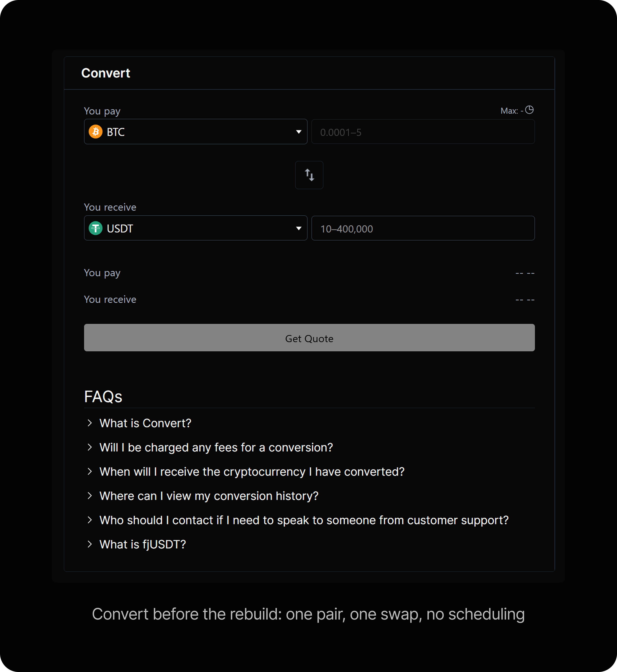Select the USDT receive currency selector
Image resolution: width=617 pixels, height=672 pixels.
(196, 228)
